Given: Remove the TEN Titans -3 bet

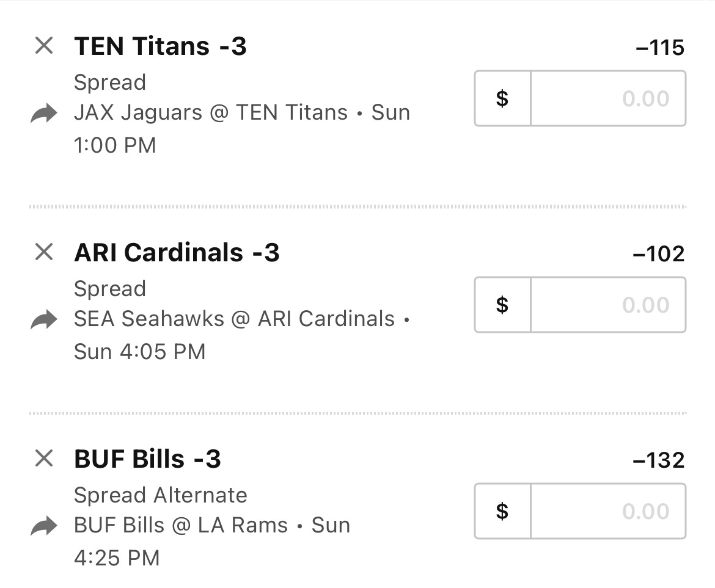Looking at the screenshot, I should [44, 46].
